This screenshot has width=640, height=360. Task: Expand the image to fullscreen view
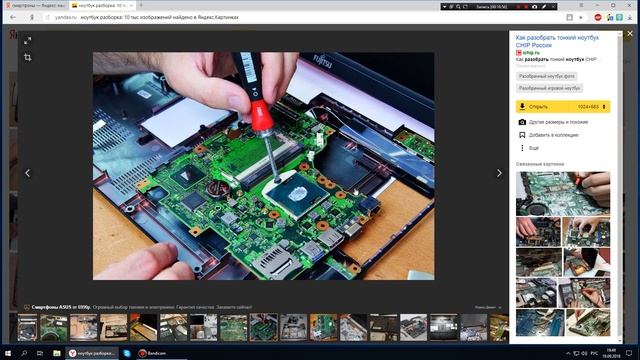tap(27, 41)
